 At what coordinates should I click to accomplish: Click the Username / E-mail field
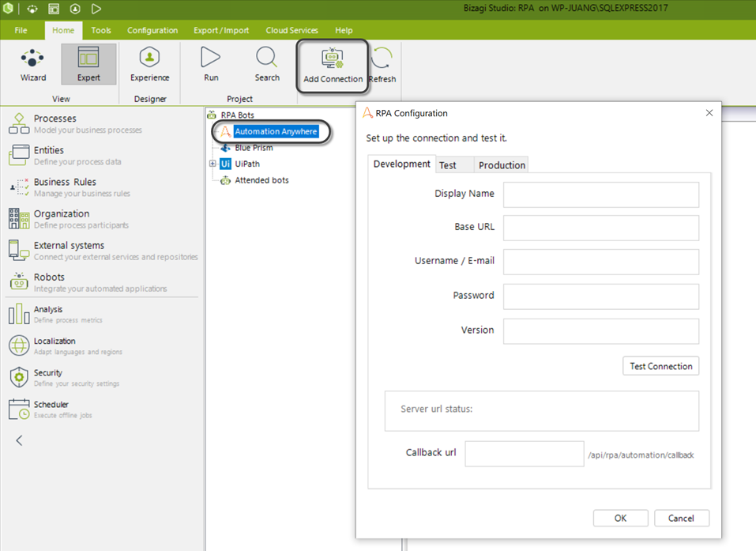tap(600, 262)
